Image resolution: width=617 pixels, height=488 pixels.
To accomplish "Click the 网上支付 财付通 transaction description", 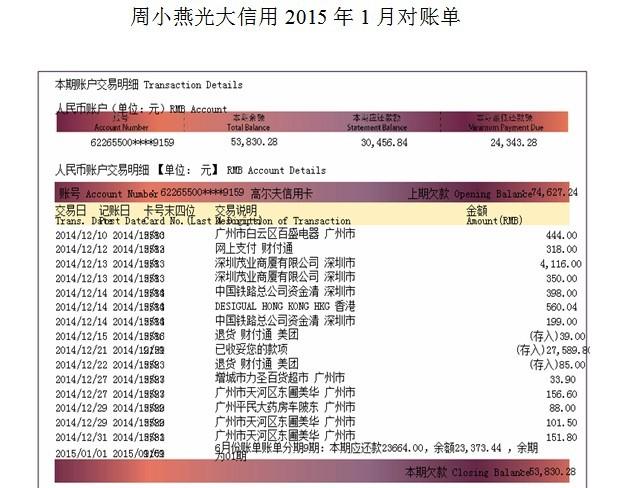I will click(253, 248).
